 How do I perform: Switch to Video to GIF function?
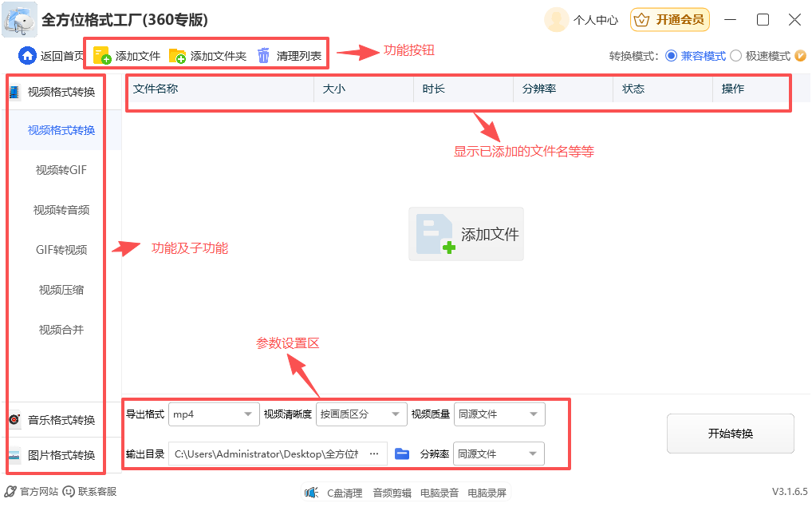[61, 170]
